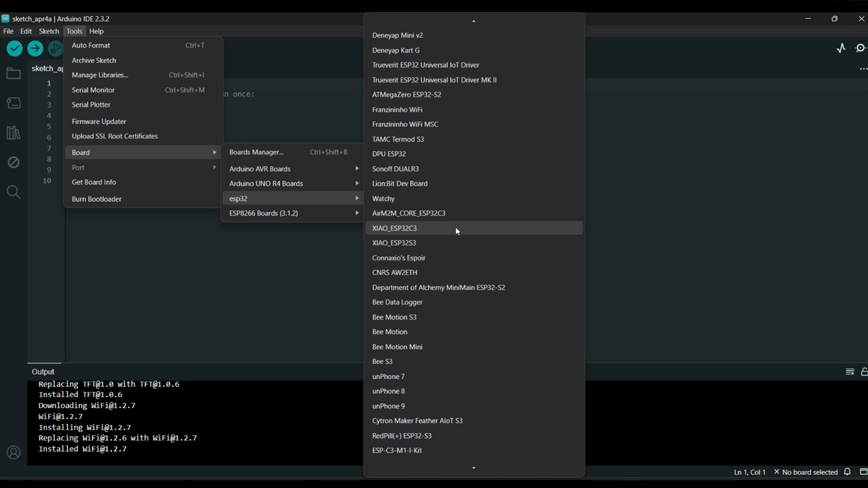The height and width of the screenshot is (488, 868).
Task: Select the CNRS AW2ETH board
Action: point(473,272)
